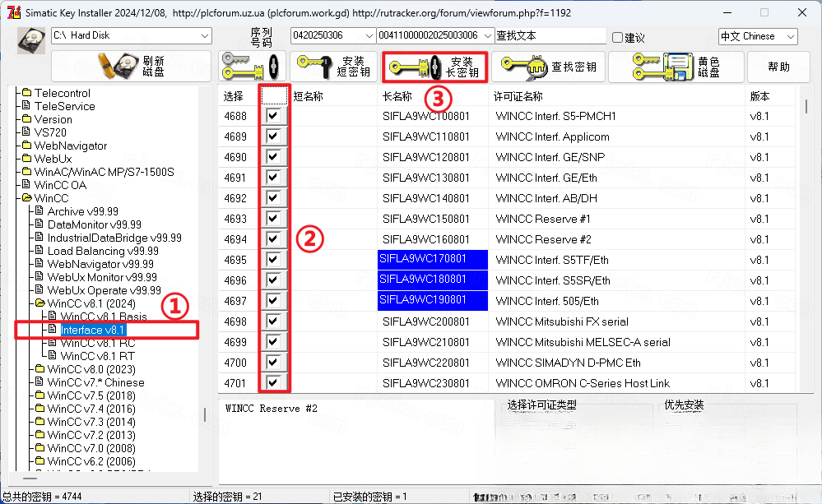
Task: Open the WinCC v8.0 (2023) folder
Action: click(91, 369)
